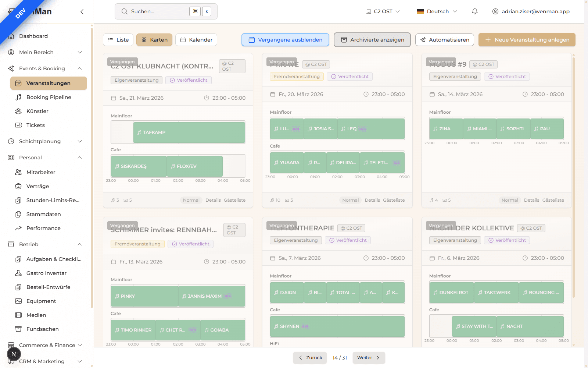Click the Stammdaten documents icon
Image resolution: width=588 pixels, height=368 pixels.
(x=18, y=214)
